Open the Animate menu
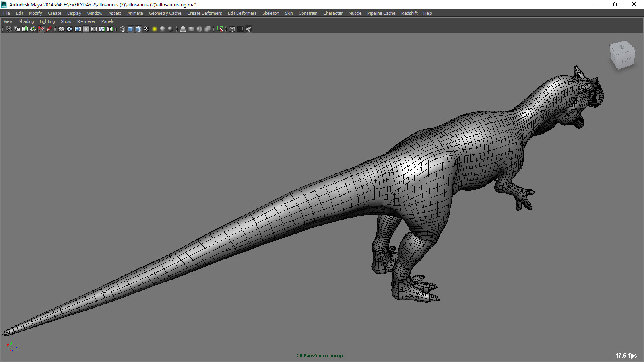Screen dimensions: 644x362 135,13
